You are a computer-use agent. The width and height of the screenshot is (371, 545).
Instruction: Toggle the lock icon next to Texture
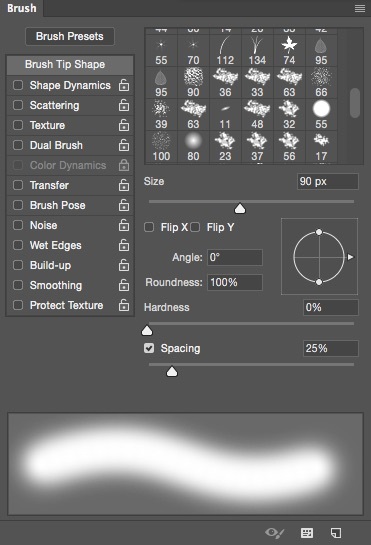click(x=124, y=125)
